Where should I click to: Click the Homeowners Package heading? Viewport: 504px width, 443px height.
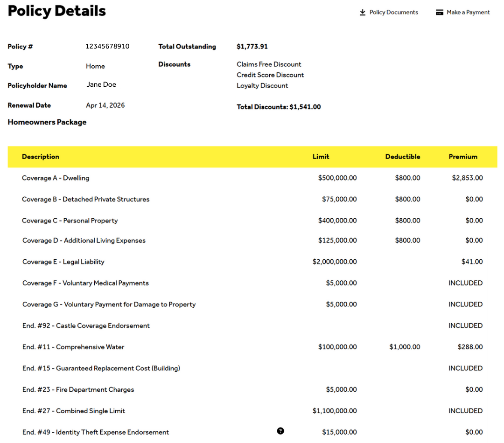tap(47, 122)
